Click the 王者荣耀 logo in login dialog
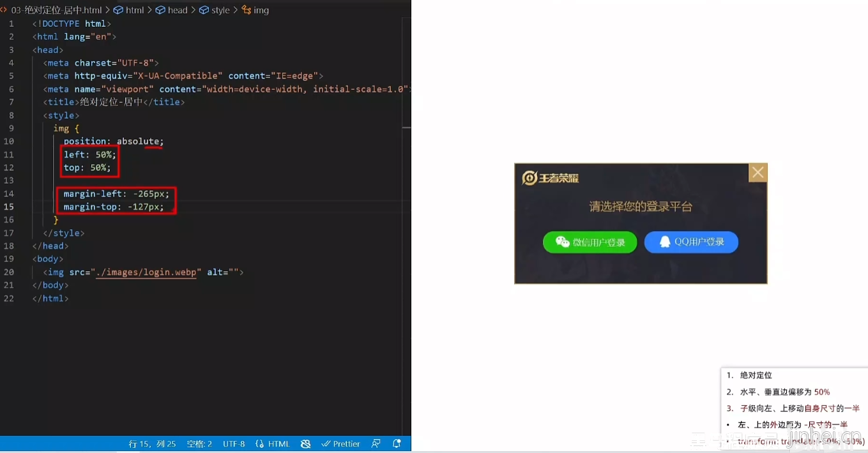The image size is (868, 453). click(551, 178)
